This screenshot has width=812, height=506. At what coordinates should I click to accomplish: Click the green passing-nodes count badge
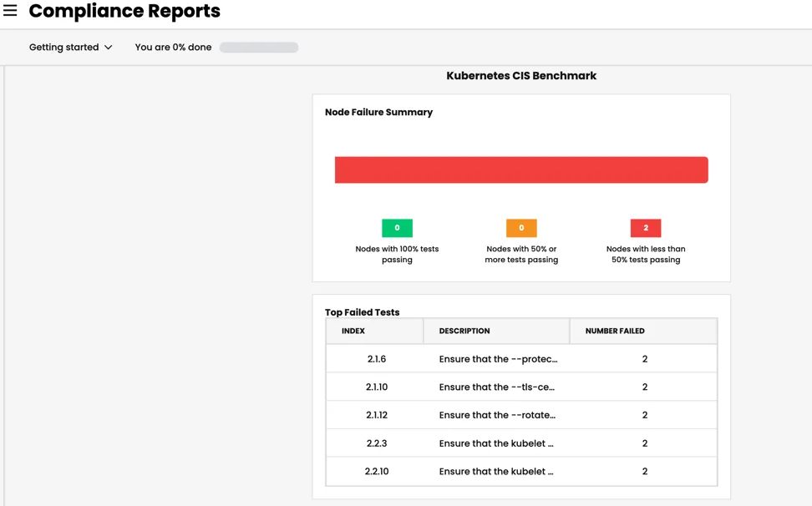[x=397, y=227]
